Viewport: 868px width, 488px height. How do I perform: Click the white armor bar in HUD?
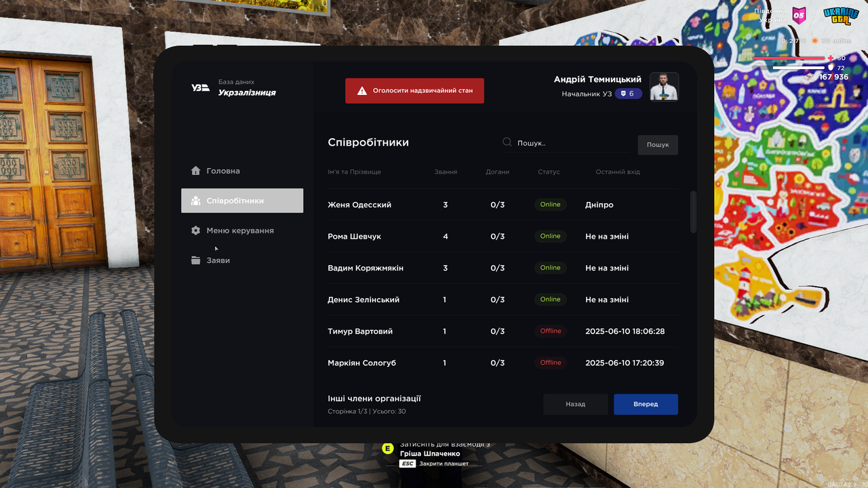(800, 68)
